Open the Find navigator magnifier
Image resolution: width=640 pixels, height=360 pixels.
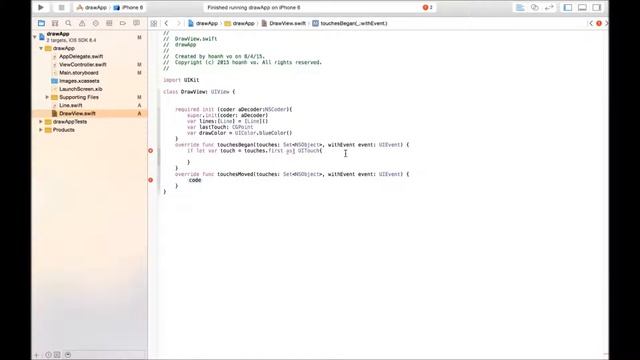click(69, 23)
